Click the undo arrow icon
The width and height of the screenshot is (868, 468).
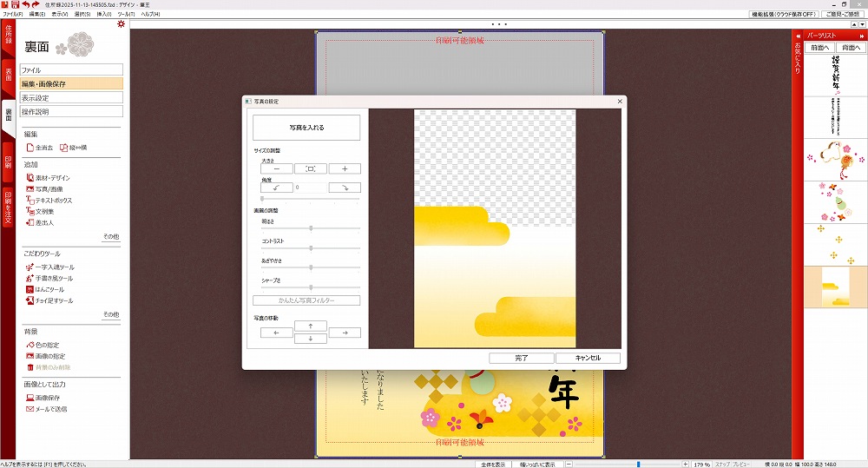tap(26, 5)
